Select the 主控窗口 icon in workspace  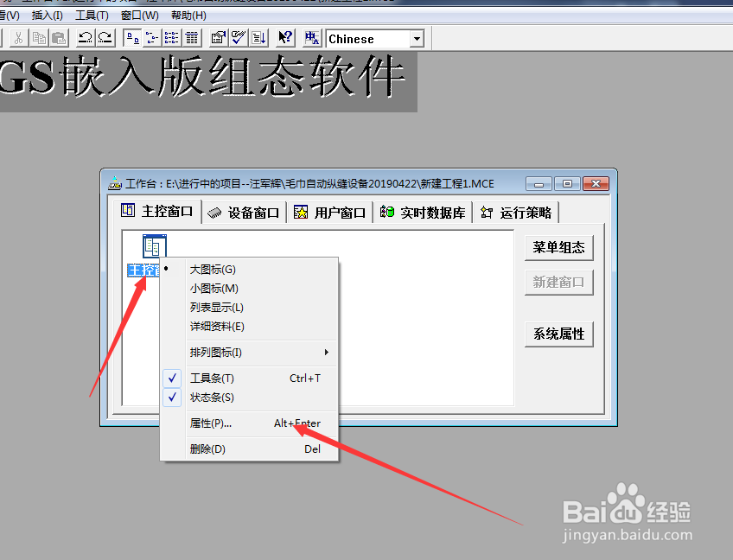point(154,246)
